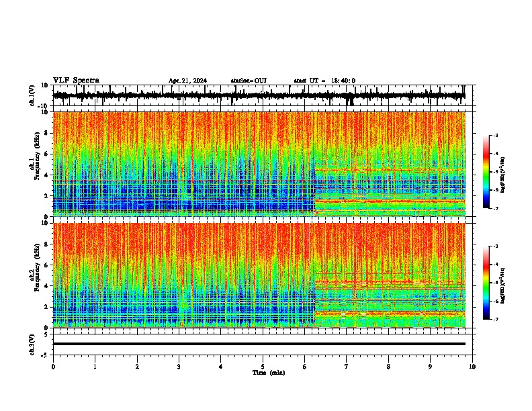Click the 'start UT = 18:40:0' text
532x411 pixels.
(324, 81)
